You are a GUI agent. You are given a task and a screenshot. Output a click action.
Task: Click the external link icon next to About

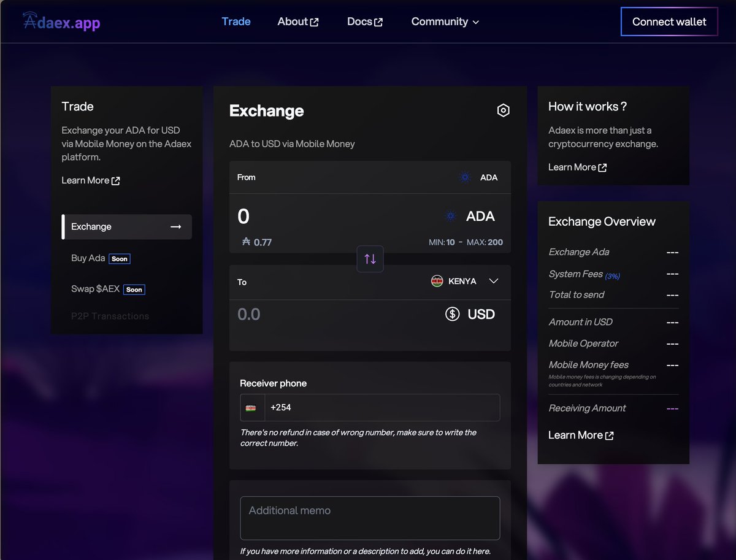pyautogui.click(x=315, y=23)
